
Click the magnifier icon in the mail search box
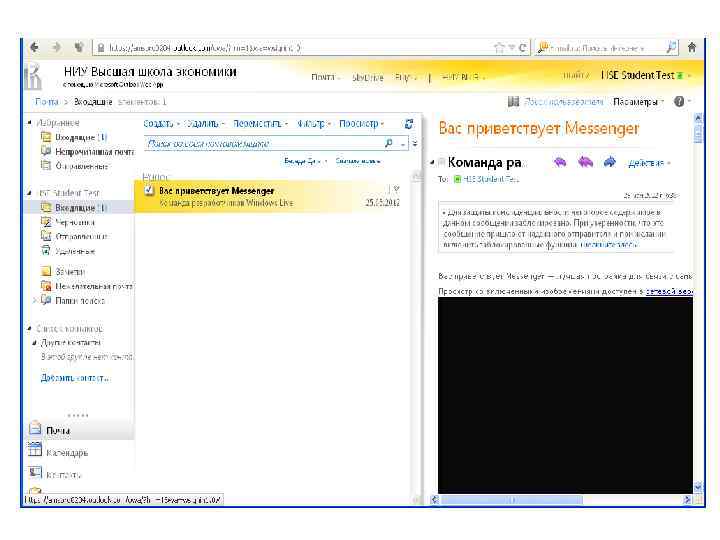389,143
